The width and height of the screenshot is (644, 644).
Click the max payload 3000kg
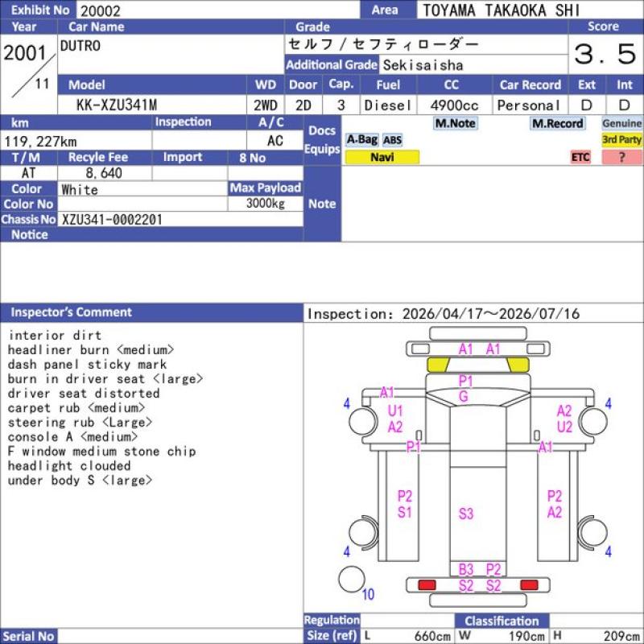click(x=266, y=203)
